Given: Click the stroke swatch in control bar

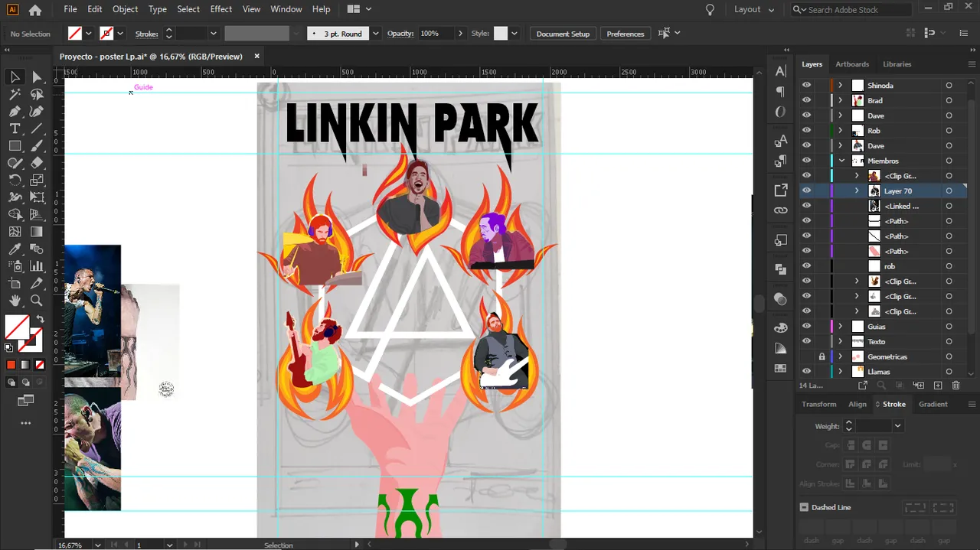Looking at the screenshot, I should 106,34.
